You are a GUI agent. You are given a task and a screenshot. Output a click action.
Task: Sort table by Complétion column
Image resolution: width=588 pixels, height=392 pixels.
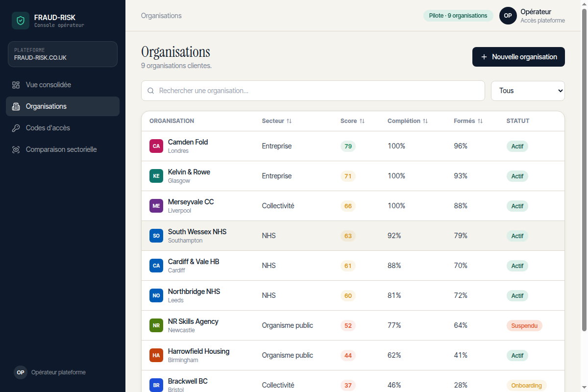click(x=408, y=121)
